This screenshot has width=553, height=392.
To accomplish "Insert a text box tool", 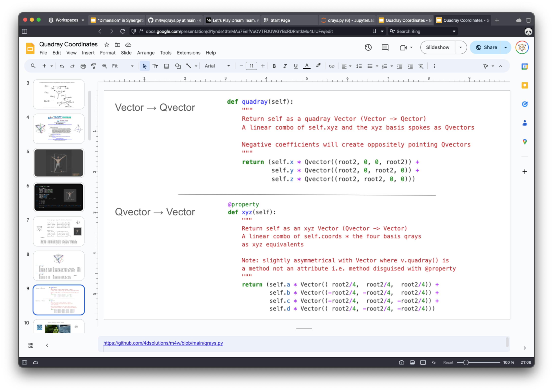I will point(155,66).
